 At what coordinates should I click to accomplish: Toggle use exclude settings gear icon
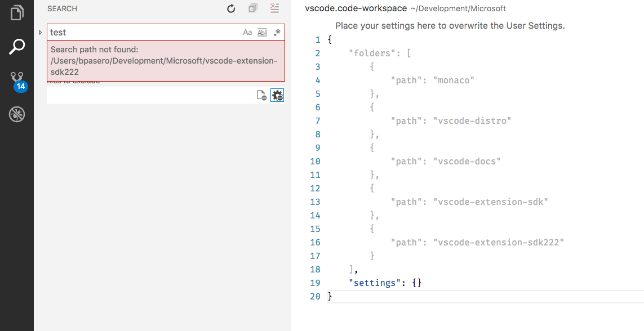coord(277,96)
